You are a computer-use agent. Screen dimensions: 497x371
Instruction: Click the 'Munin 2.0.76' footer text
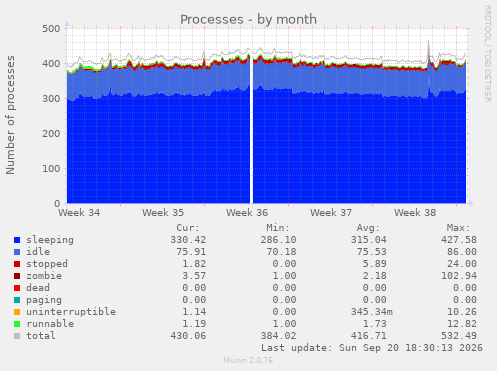tap(248, 360)
